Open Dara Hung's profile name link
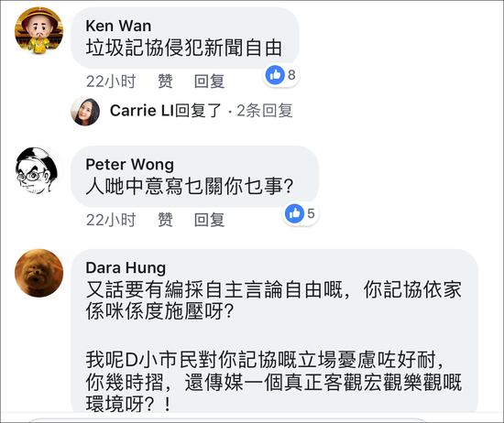This screenshot has height=423, width=504. (x=126, y=267)
